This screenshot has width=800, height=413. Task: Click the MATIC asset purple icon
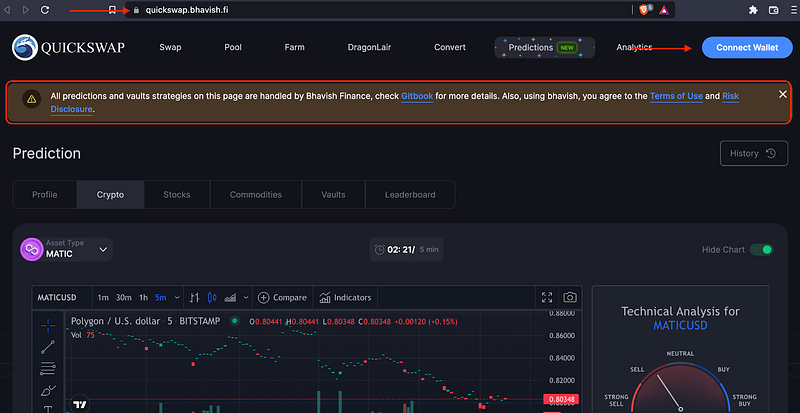(32, 250)
